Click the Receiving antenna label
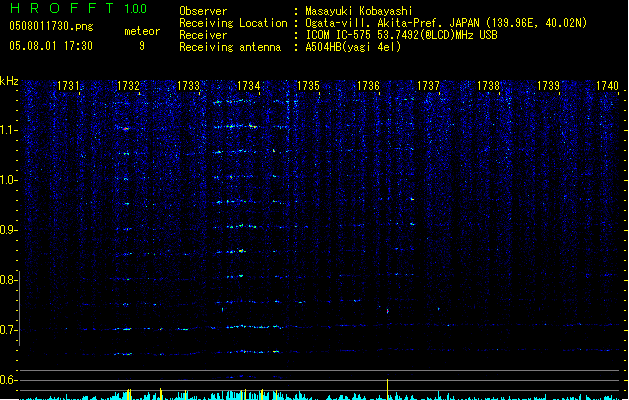The width and height of the screenshot is (629, 400). tap(230, 47)
